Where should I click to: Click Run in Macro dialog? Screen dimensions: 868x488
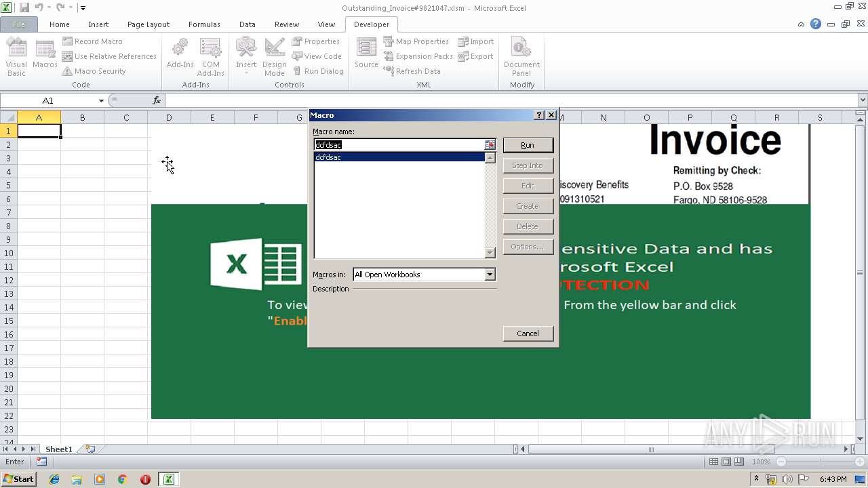(x=528, y=145)
